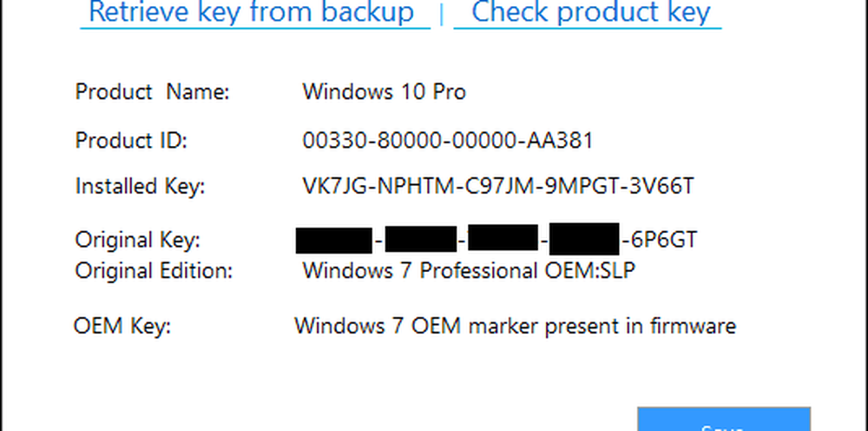868x431 pixels.
Task: Click the Original Edition label
Action: coord(155,270)
